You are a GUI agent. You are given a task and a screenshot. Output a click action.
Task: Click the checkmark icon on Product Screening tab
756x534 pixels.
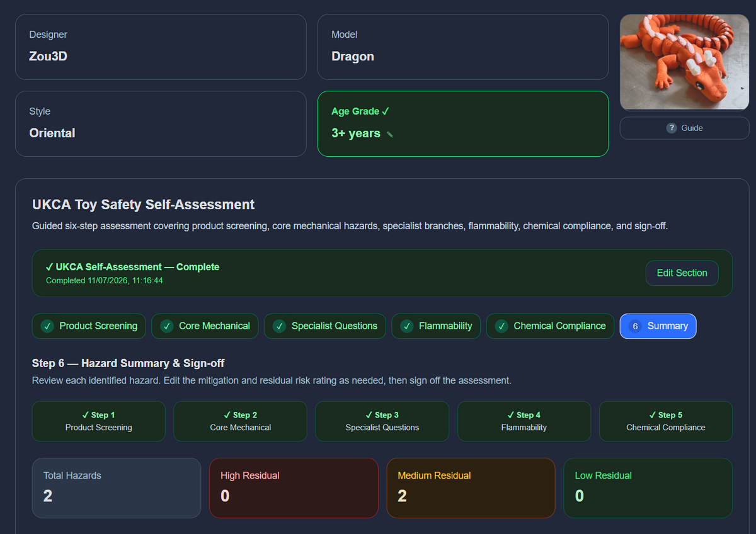pyautogui.click(x=47, y=326)
